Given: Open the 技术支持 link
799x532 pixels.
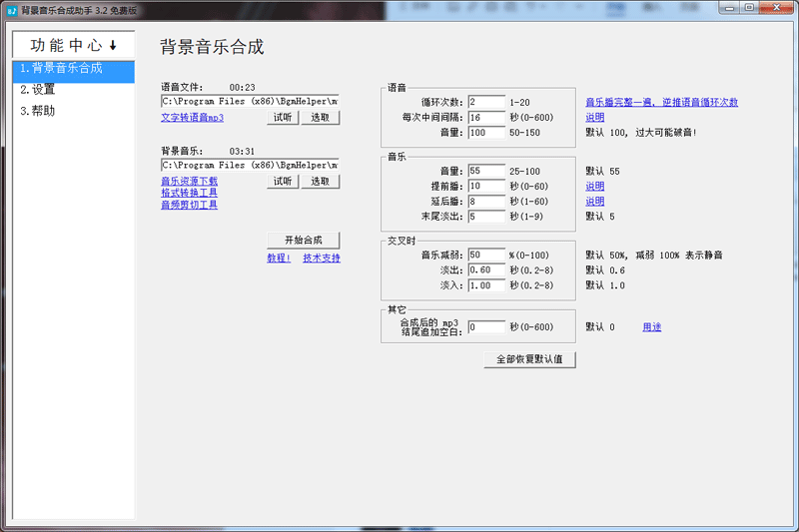Looking at the screenshot, I should 321,259.
